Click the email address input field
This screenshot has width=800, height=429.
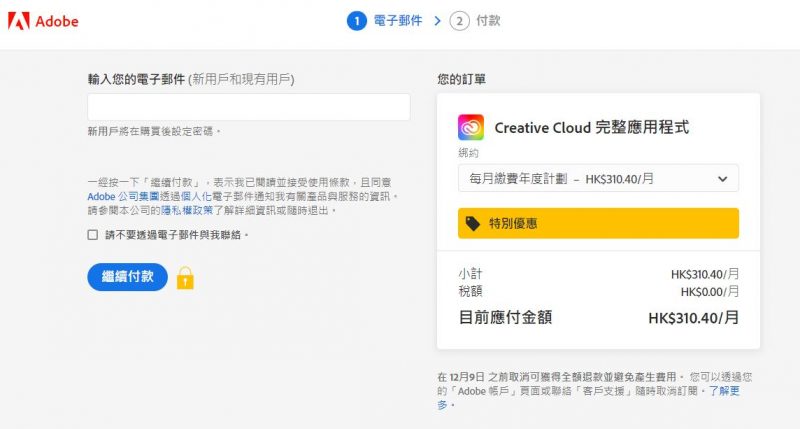point(248,107)
